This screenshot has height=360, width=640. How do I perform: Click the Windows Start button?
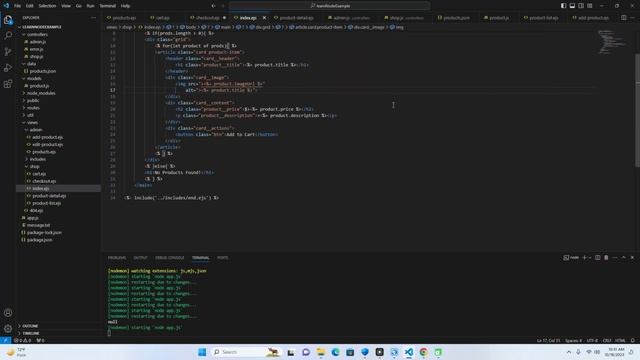click(x=202, y=352)
